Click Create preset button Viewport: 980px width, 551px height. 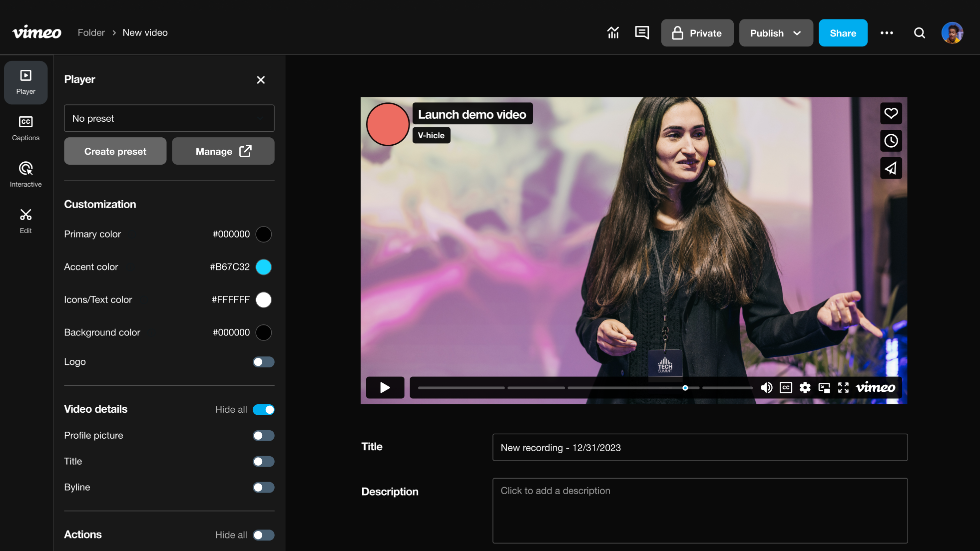pos(115,151)
